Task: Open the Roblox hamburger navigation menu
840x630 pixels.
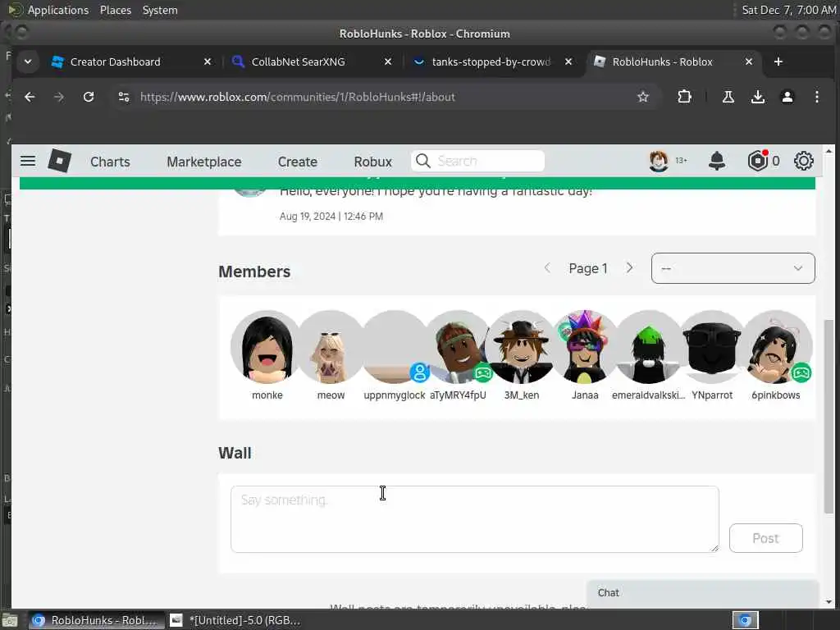Action: 28,161
